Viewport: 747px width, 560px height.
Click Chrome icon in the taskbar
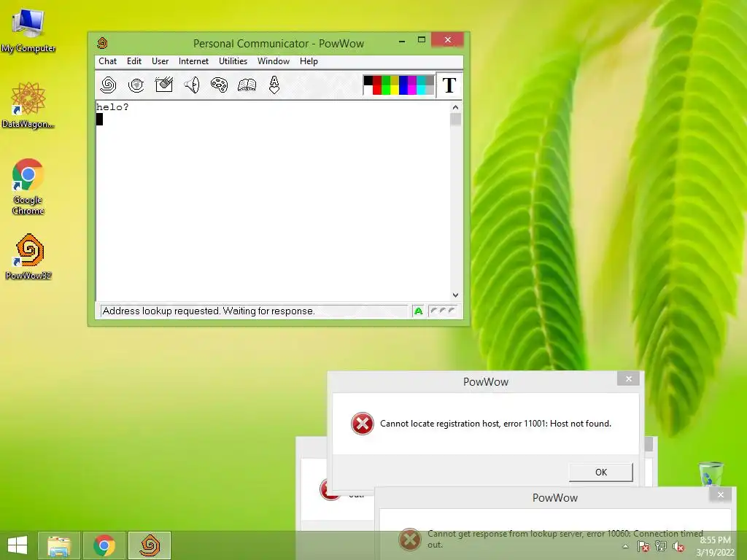104,545
